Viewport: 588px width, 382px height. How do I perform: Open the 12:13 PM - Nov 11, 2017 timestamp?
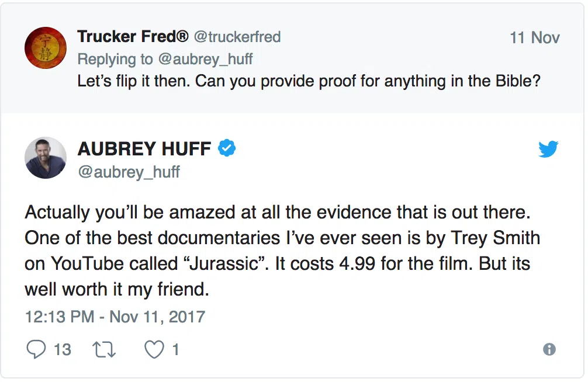(x=115, y=317)
